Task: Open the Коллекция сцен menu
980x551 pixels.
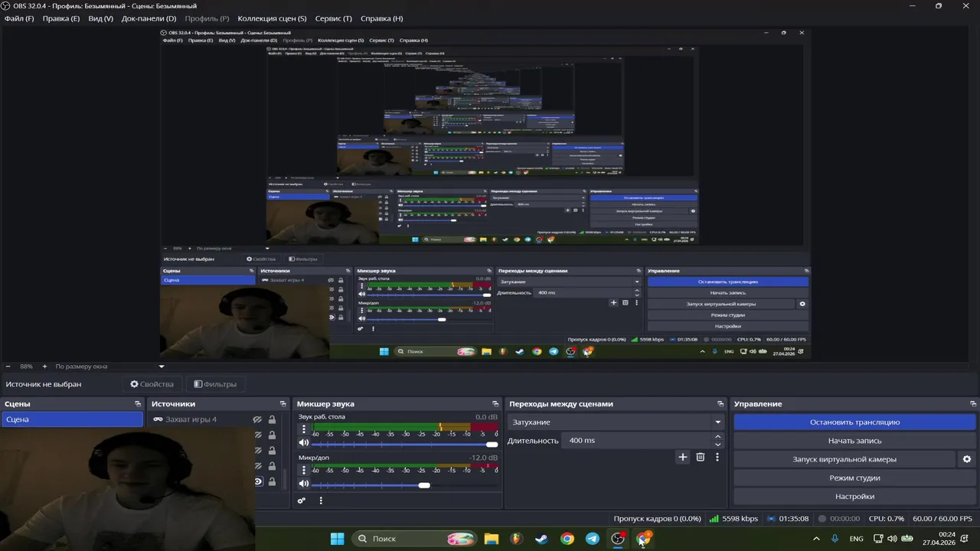Action: coord(272,18)
